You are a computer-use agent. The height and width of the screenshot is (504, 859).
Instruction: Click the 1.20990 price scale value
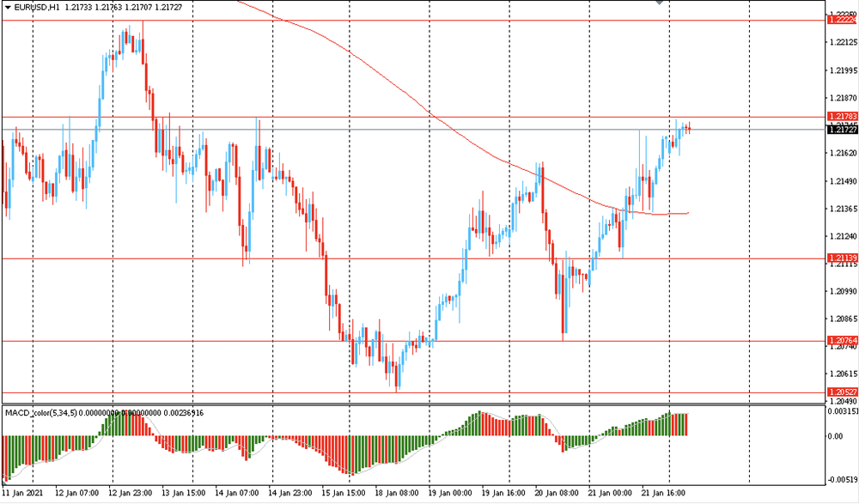(x=844, y=291)
